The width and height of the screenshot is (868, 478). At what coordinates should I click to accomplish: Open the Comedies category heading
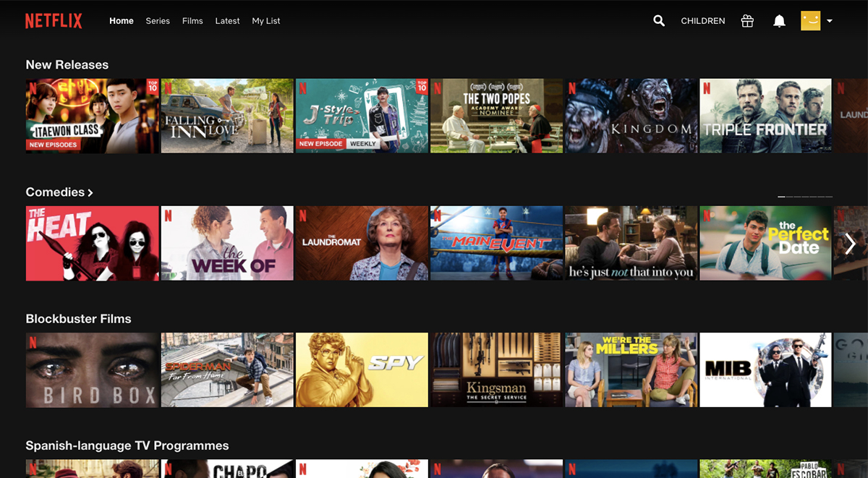pyautogui.click(x=59, y=192)
